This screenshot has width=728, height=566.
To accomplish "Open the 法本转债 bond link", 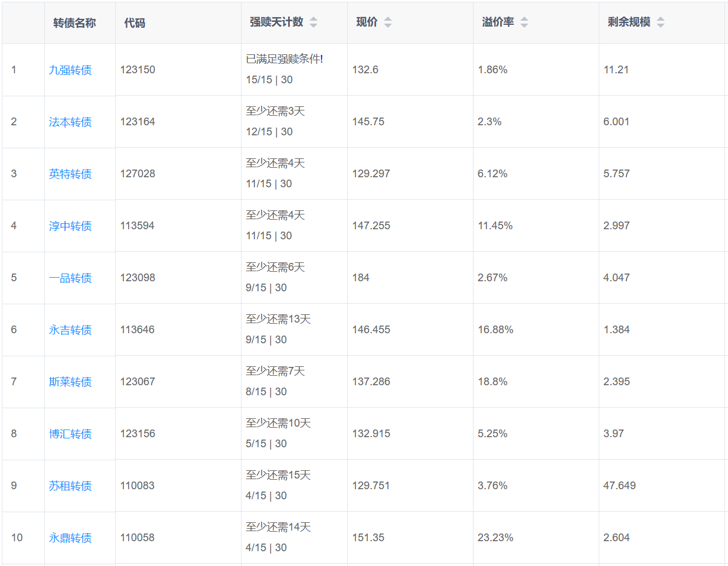I will tap(70, 122).
